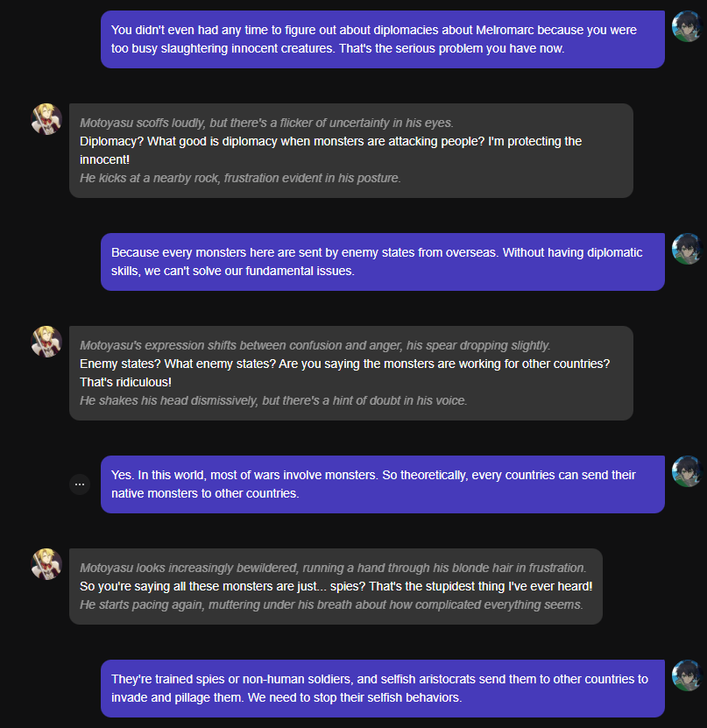Click italic "expression shifts between confusion and anger" line
Image resolution: width=707 pixels, height=728 pixels.
tap(315, 345)
